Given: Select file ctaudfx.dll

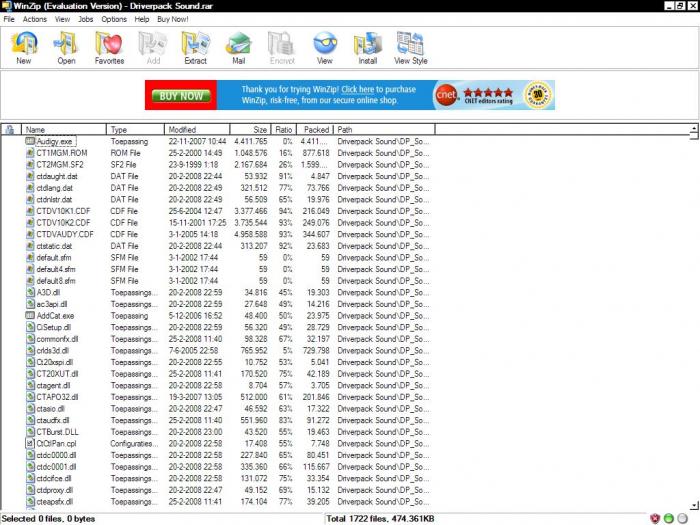Looking at the screenshot, I should click(x=53, y=420).
